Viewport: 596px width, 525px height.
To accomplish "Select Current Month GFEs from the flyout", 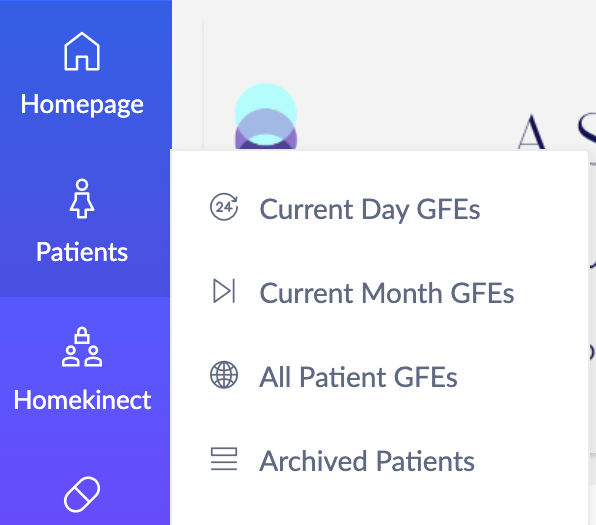I will [x=387, y=293].
